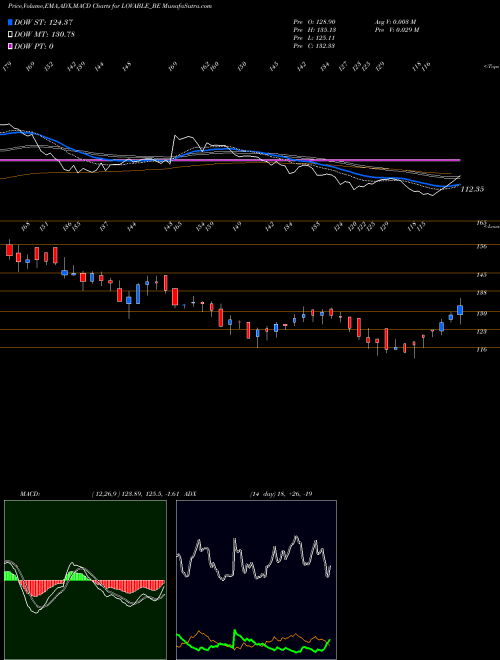Click the ADX '(14 day) 18, +26, -19' text
Screen dimensions: 500x660
click(x=281, y=494)
